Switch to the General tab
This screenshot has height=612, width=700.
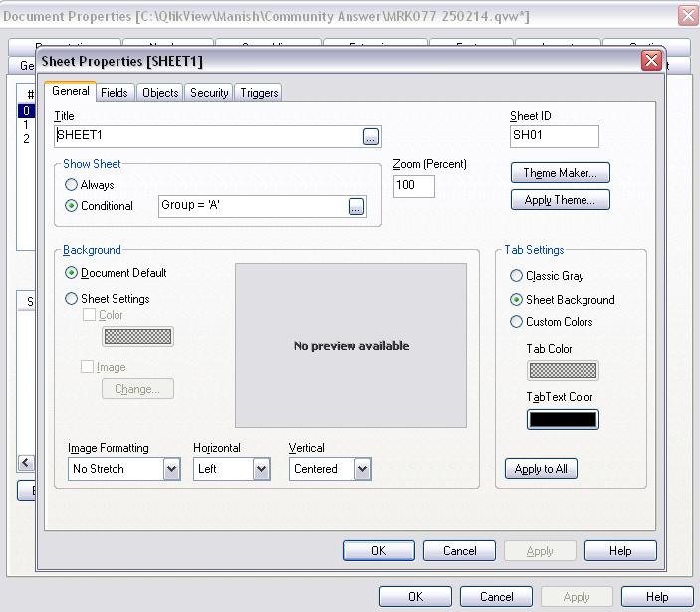point(70,91)
